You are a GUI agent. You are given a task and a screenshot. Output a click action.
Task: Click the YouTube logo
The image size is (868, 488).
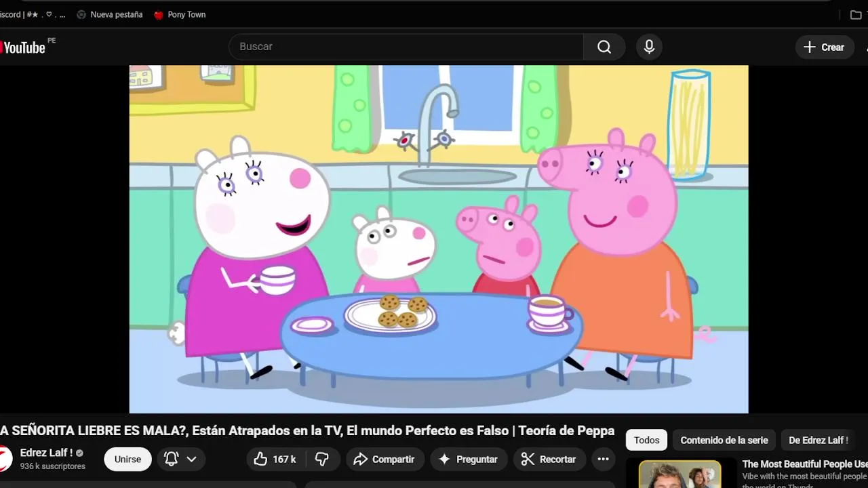23,47
